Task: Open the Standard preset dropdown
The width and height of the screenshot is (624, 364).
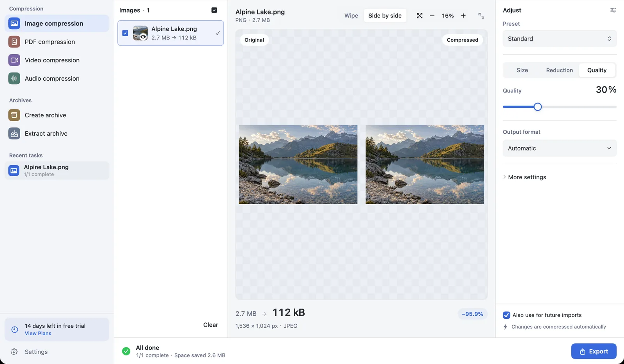Action: [x=560, y=39]
